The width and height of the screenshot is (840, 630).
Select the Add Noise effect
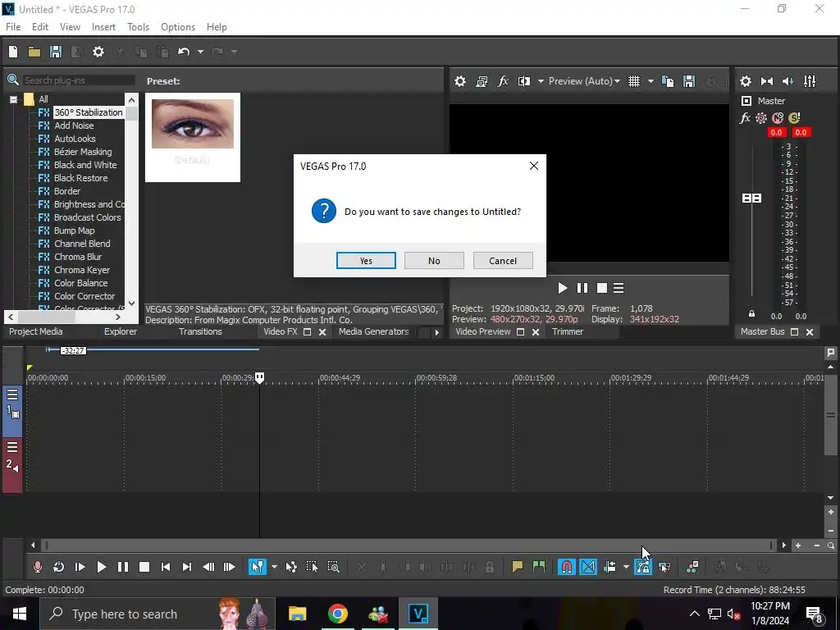(x=74, y=126)
